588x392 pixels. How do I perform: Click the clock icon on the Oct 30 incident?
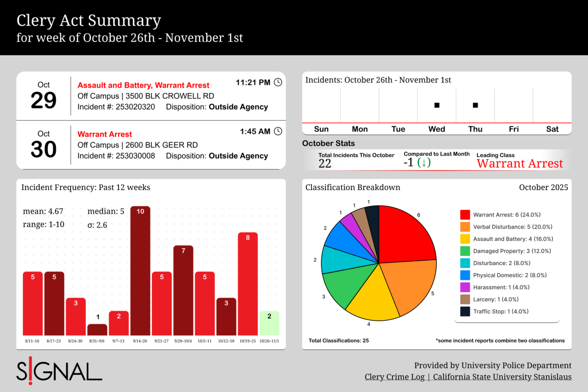coord(278,131)
